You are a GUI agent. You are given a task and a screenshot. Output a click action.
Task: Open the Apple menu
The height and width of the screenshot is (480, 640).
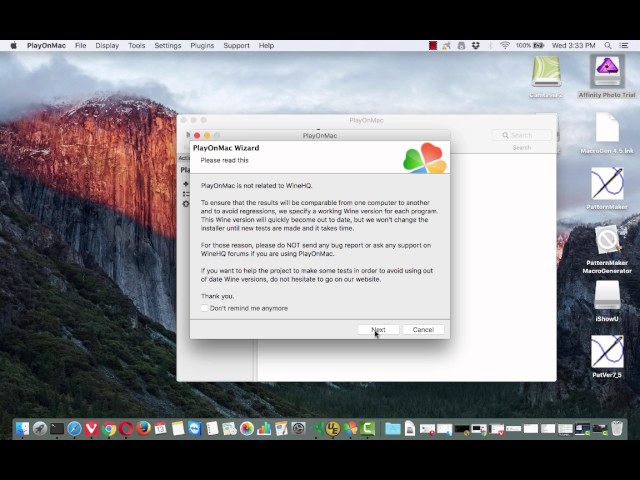[x=13, y=45]
